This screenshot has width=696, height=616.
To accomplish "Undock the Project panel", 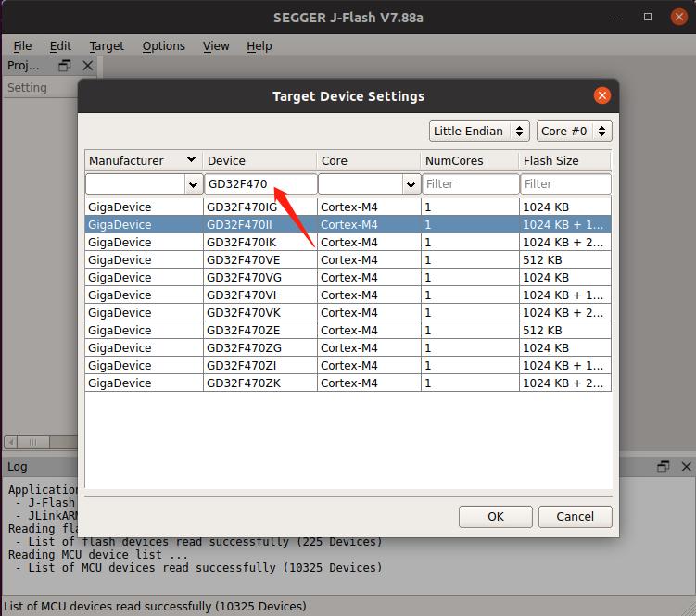I will (x=64, y=66).
